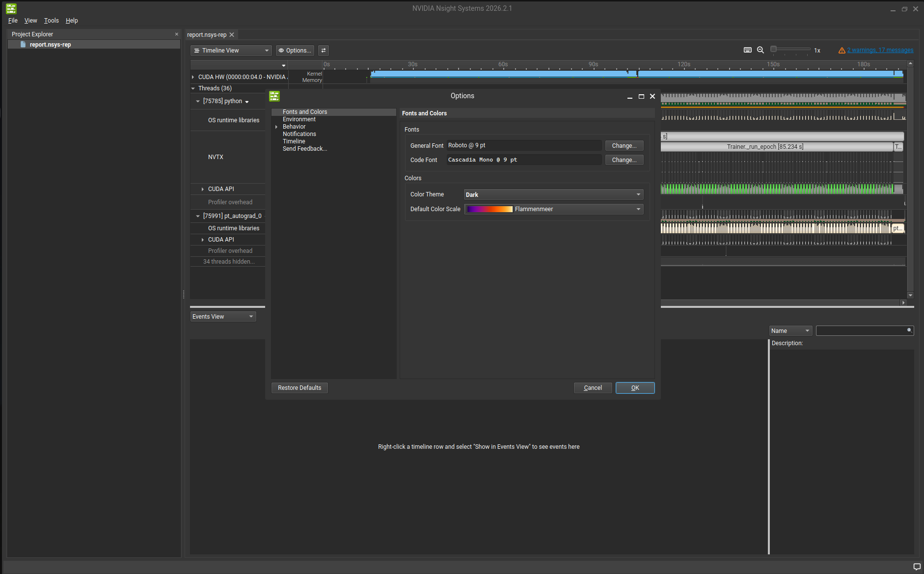Click the timeline horizontal scrollbar right arrow
This screenshot has height=574, width=924.
coord(903,302)
